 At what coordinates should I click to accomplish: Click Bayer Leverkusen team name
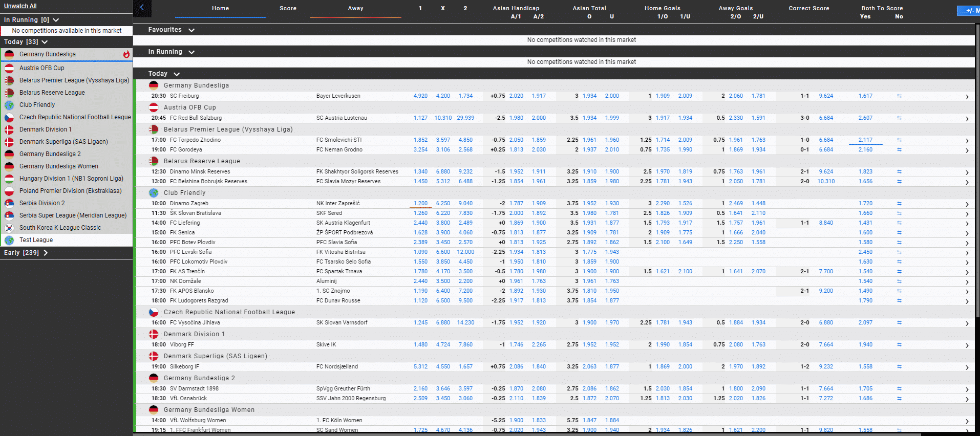point(338,96)
